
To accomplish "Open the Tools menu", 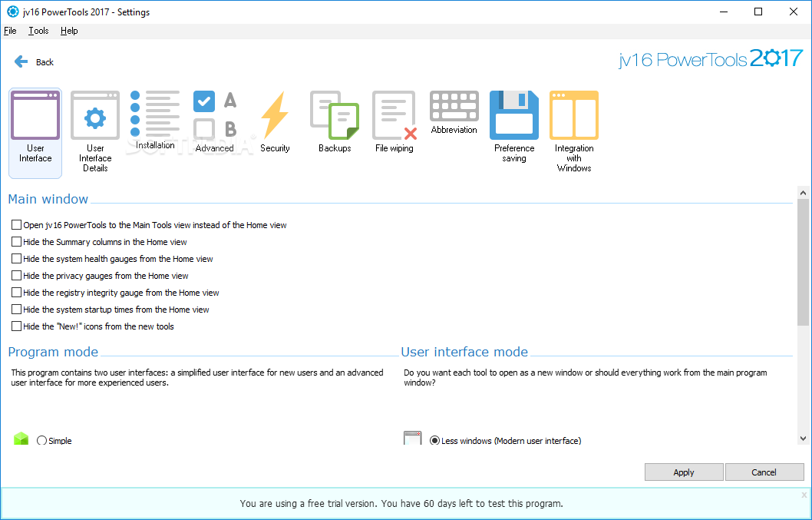I will coord(38,31).
